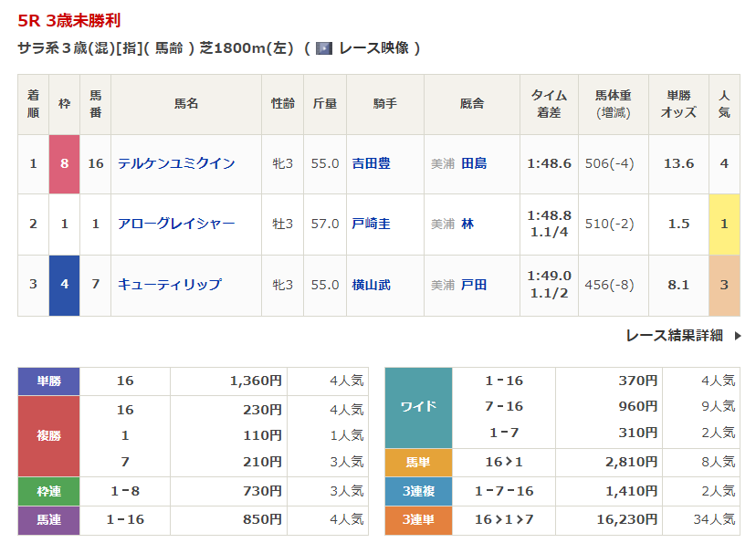Click the 馬連 payout label
The image size is (756, 543).
(48, 519)
